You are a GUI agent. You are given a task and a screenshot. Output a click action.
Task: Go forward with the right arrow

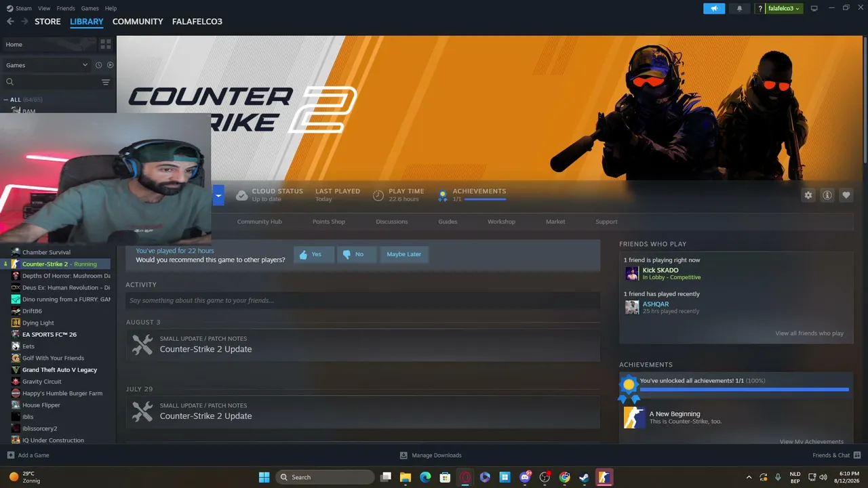coord(24,22)
